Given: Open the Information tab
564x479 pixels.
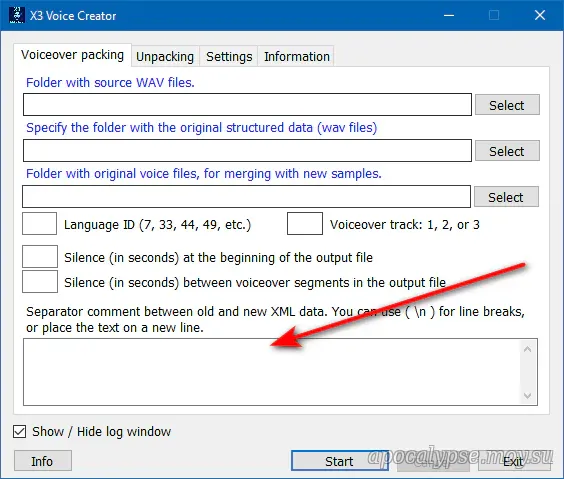Looking at the screenshot, I should pyautogui.click(x=296, y=56).
